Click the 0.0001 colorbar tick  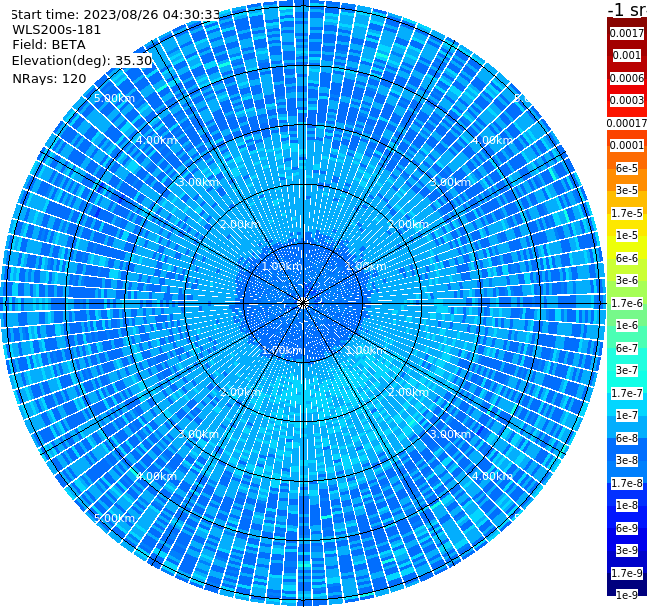point(627,145)
